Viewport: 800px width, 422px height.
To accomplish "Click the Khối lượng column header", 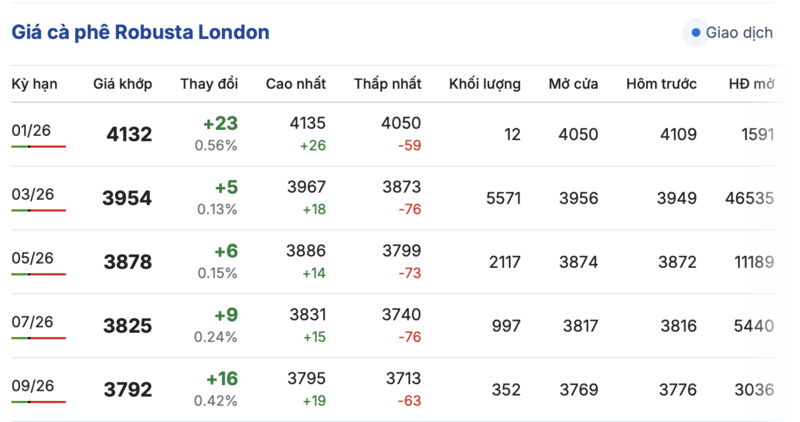I will click(x=485, y=84).
